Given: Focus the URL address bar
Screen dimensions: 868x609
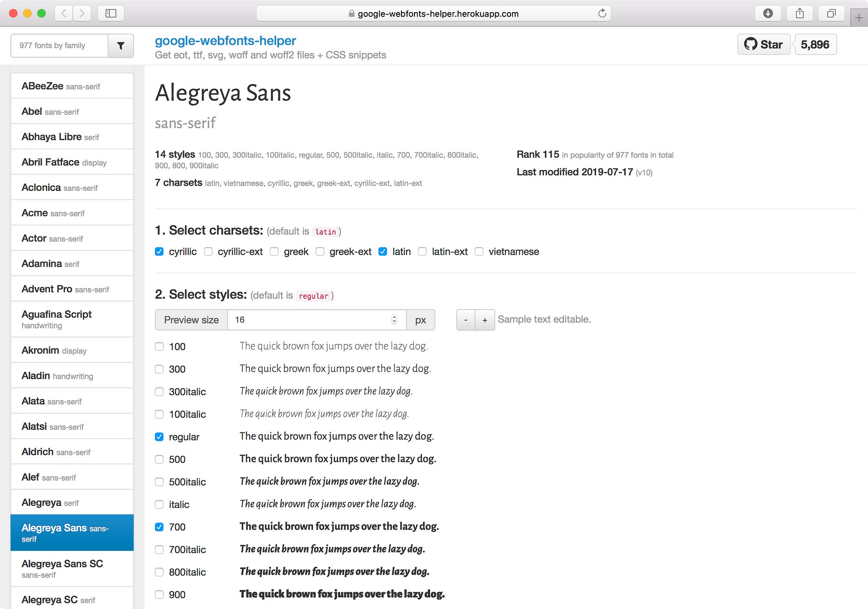Looking at the screenshot, I should click(x=434, y=13).
